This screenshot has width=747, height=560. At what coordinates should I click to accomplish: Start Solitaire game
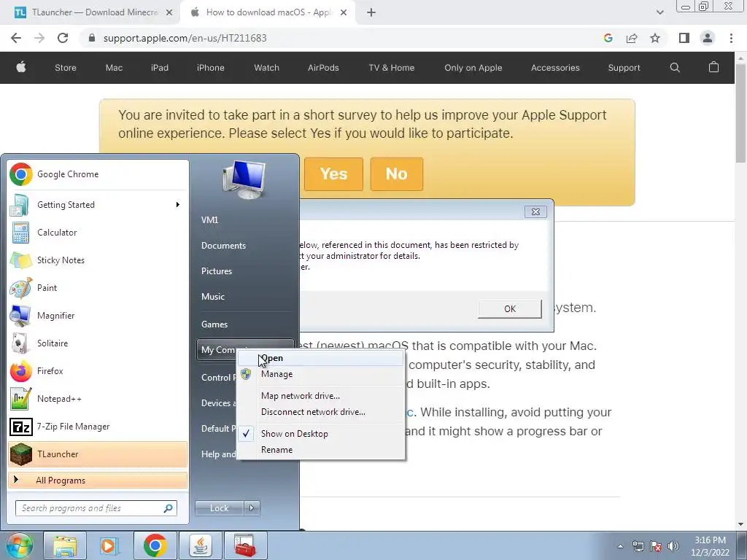tap(98, 343)
